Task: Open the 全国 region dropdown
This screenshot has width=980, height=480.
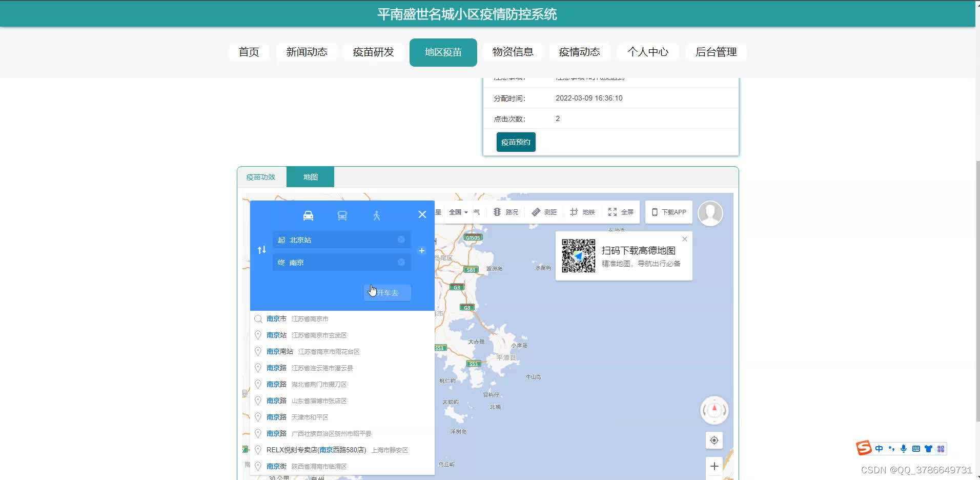Action: point(458,212)
